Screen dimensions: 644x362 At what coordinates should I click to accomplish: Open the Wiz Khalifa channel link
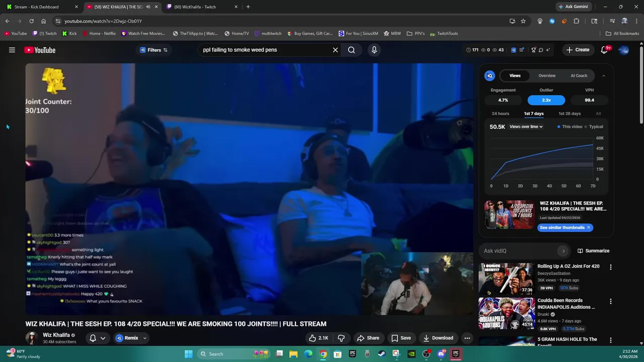pyautogui.click(x=56, y=335)
